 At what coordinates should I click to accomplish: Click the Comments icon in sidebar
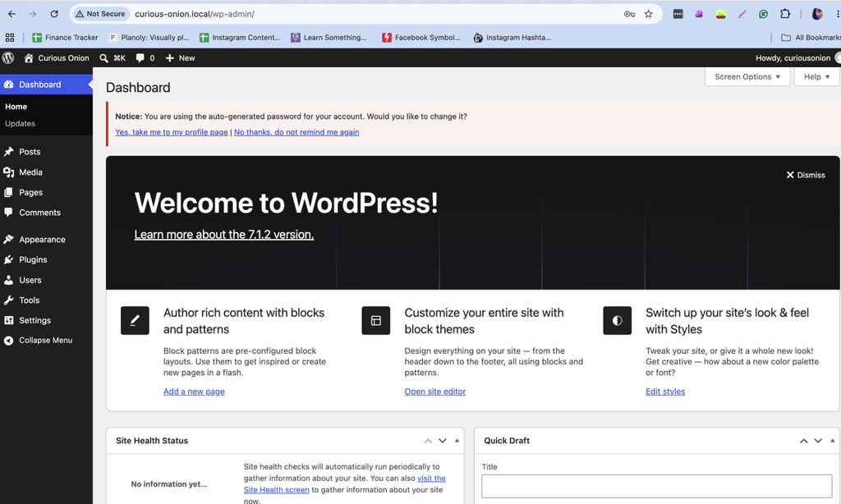click(x=8, y=213)
